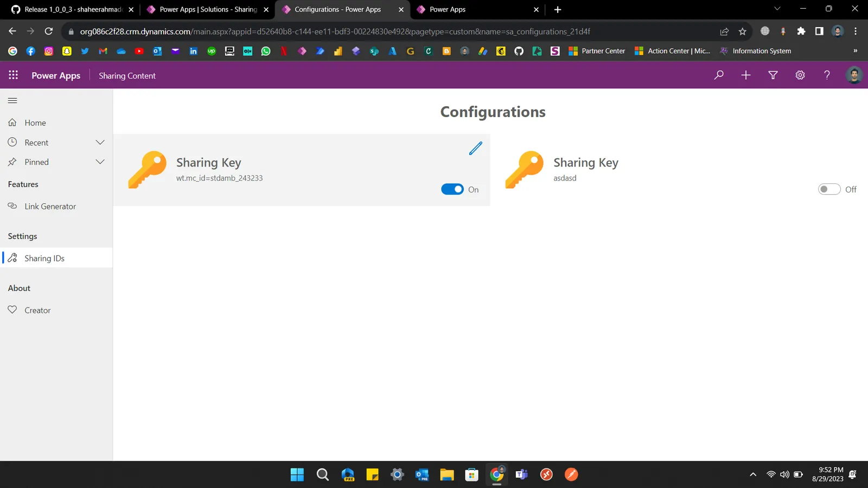The height and width of the screenshot is (488, 868).
Task: Click the search magnifier in purple header
Action: pyautogui.click(x=719, y=75)
